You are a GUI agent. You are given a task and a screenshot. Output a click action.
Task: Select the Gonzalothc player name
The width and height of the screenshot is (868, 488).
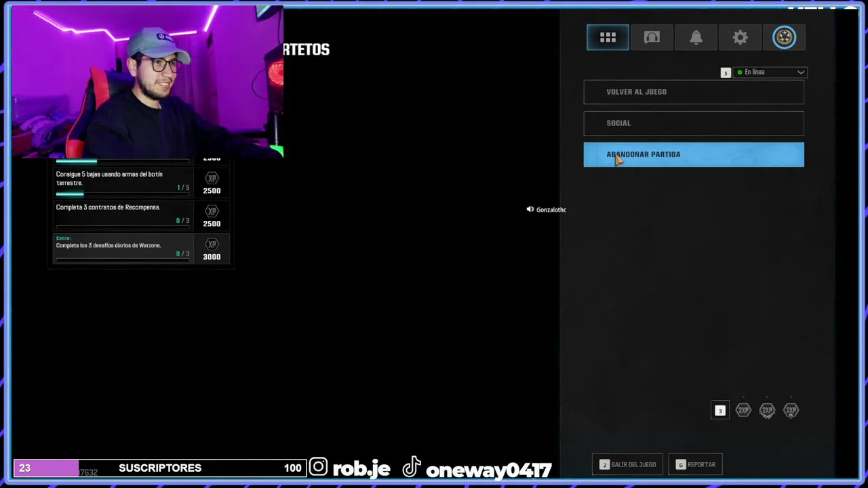551,210
